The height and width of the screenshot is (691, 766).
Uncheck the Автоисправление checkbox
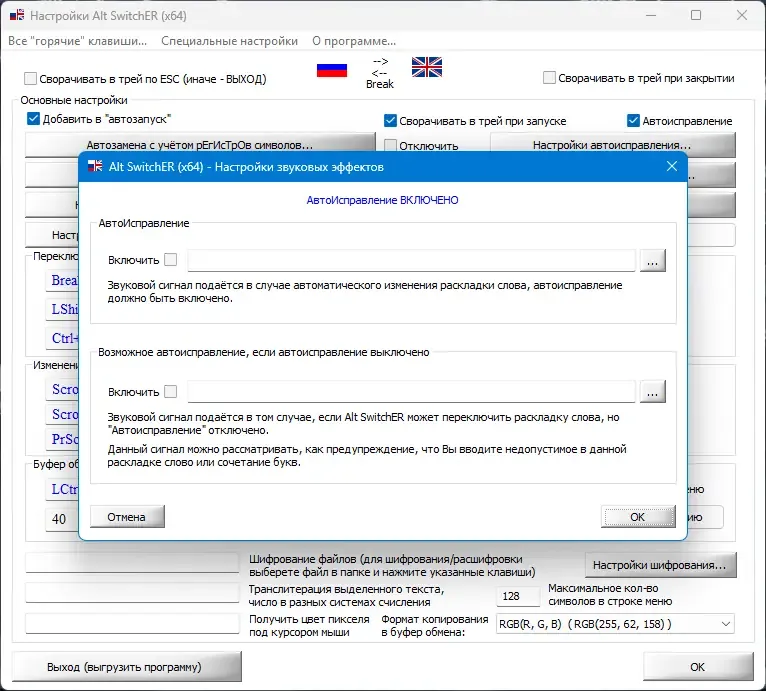click(633, 121)
